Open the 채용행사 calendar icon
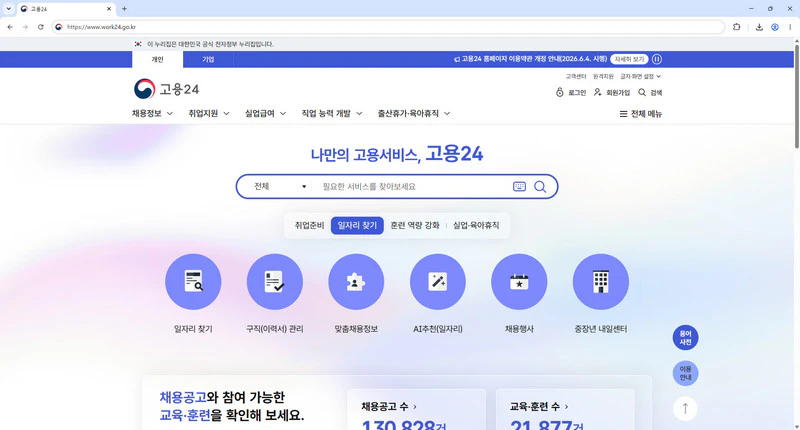Viewport: 800px width, 430px height. point(519,282)
